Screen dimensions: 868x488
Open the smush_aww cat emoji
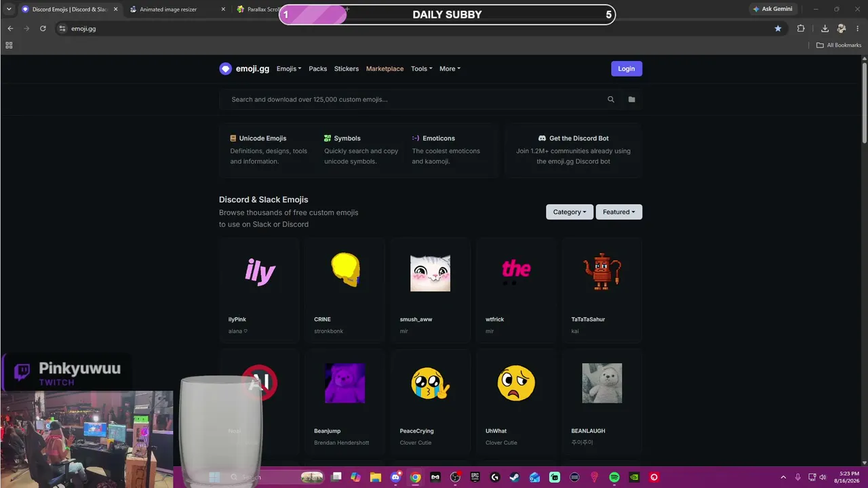pyautogui.click(x=430, y=273)
